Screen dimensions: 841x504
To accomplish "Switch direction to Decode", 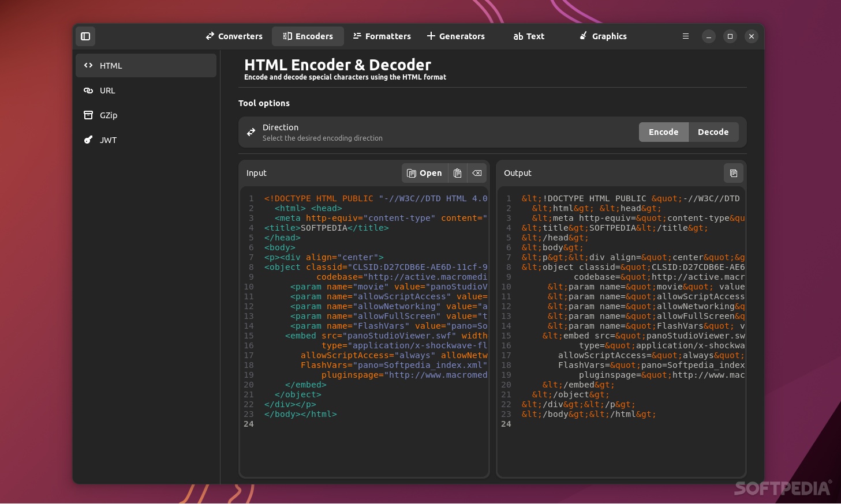I will pyautogui.click(x=713, y=131).
